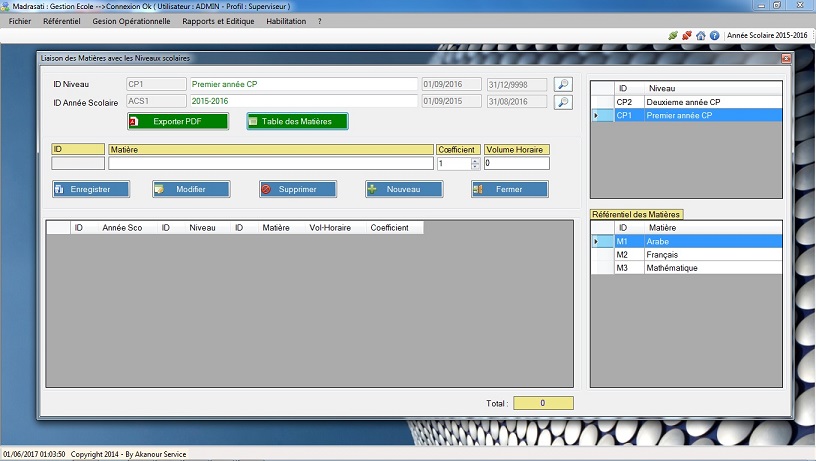
Task: Click the 31/08/2016 date field
Action: pos(517,101)
